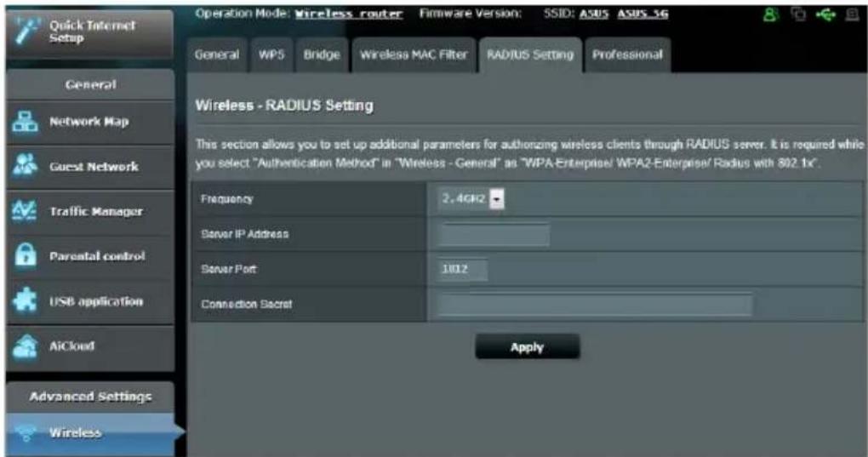This screenshot has width=868, height=457.
Task: Click the ASUS SSID link
Action: (x=594, y=14)
